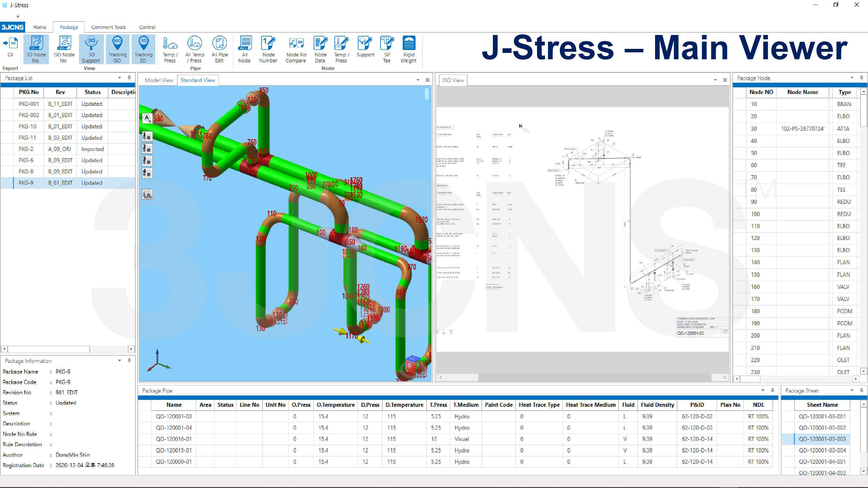Switch to the Package ribbon tab
Image resolution: width=868 pixels, height=488 pixels.
click(x=69, y=27)
